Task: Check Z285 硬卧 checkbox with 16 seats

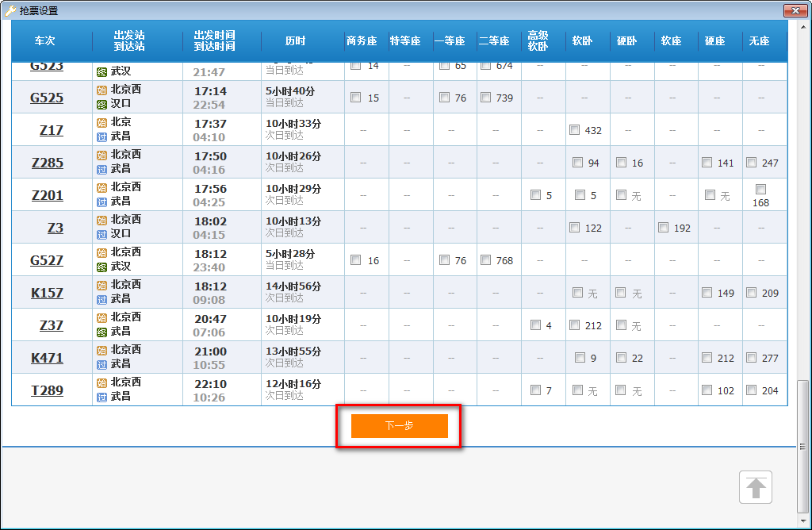Action: click(x=621, y=163)
